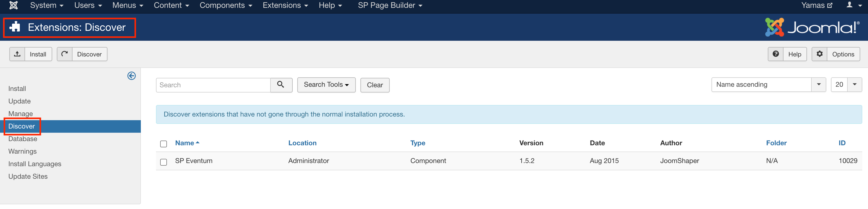The height and width of the screenshot is (209, 868).
Task: Open the SP Page Builder menu
Action: point(390,5)
